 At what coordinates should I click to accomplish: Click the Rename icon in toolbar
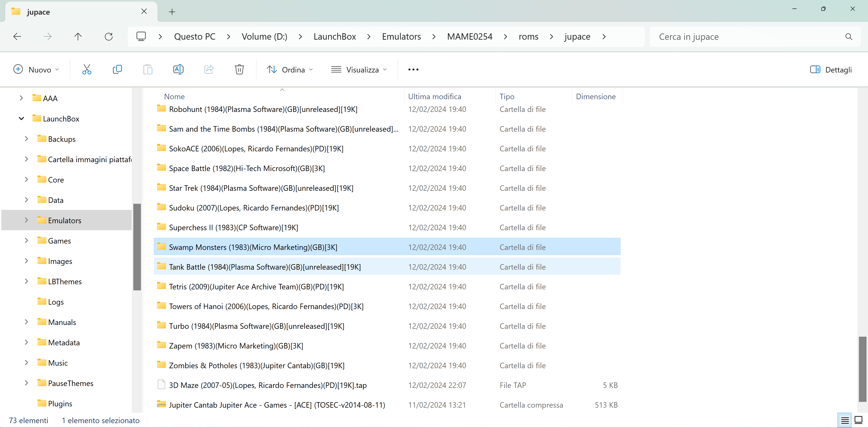tap(178, 69)
